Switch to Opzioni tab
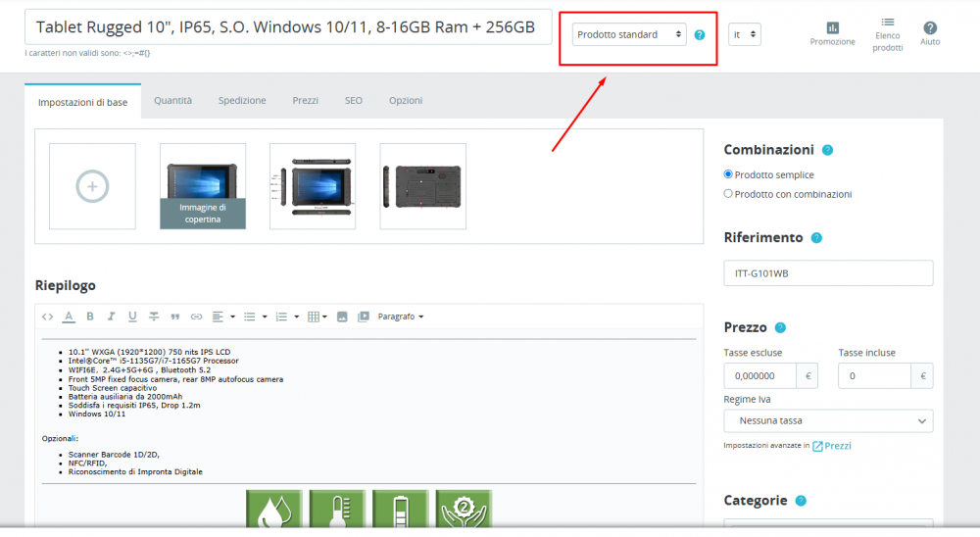 tap(406, 101)
